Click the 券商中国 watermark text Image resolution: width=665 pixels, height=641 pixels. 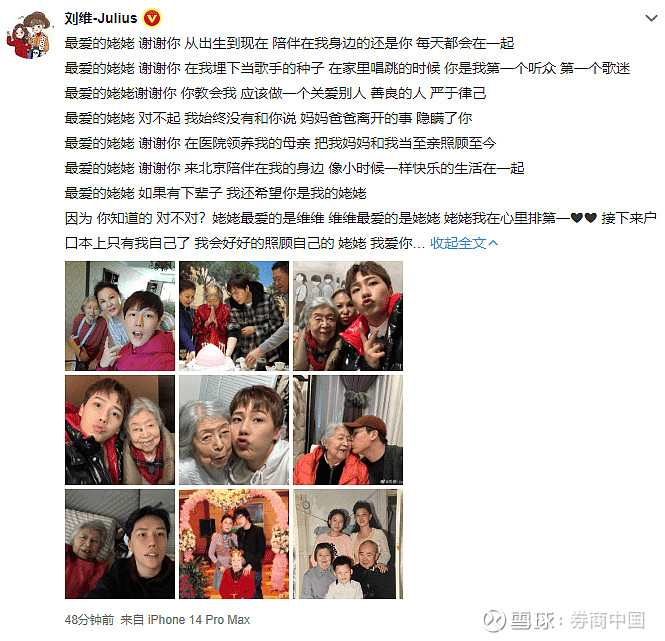[x=607, y=621]
